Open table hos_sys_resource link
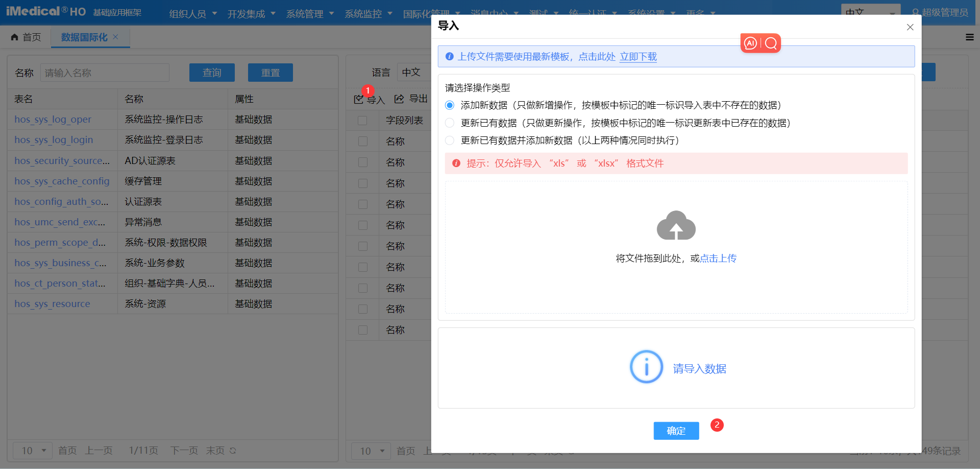This screenshot has height=469, width=980. point(52,304)
